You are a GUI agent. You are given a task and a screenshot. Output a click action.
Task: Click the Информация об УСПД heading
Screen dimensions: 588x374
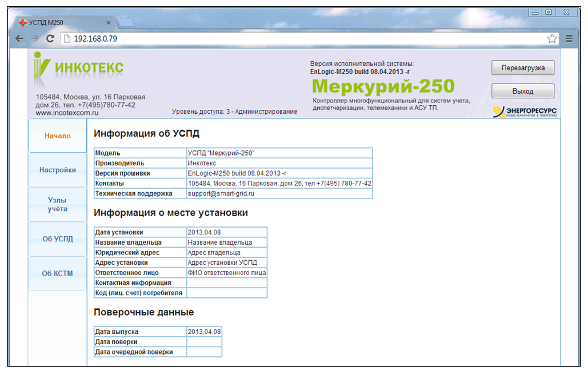pos(147,134)
